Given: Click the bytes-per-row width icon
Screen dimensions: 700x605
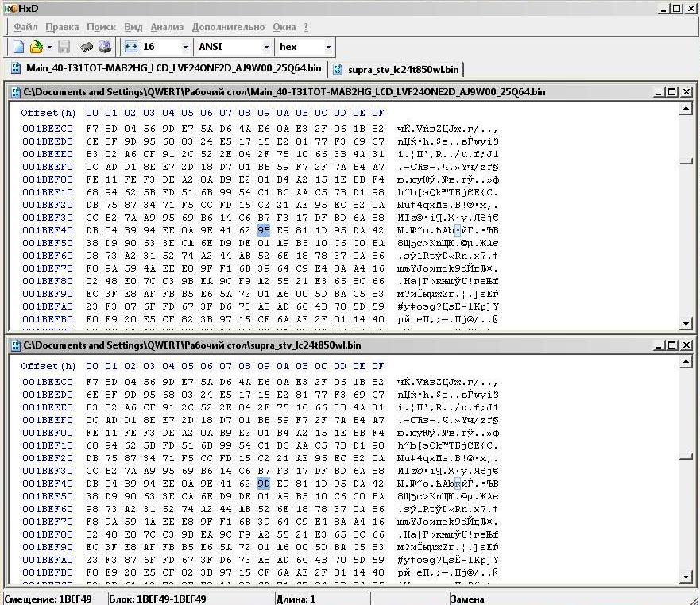Looking at the screenshot, I should (131, 48).
